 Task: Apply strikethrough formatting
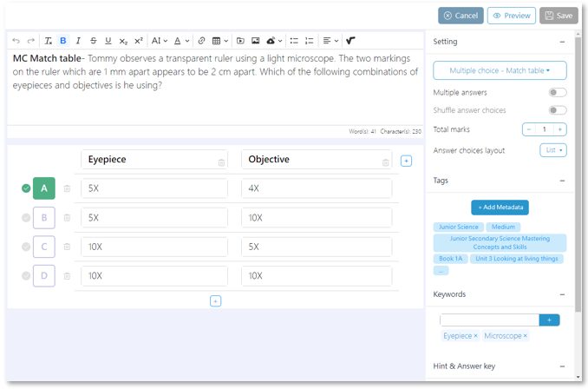click(x=94, y=41)
